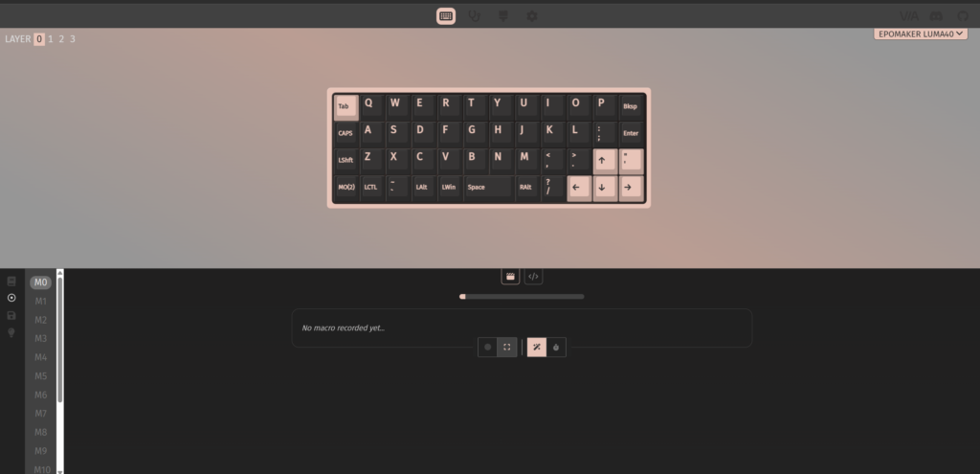The width and height of the screenshot is (980, 474).
Task: Select the Keymap sidebar icon
Action: (11, 282)
